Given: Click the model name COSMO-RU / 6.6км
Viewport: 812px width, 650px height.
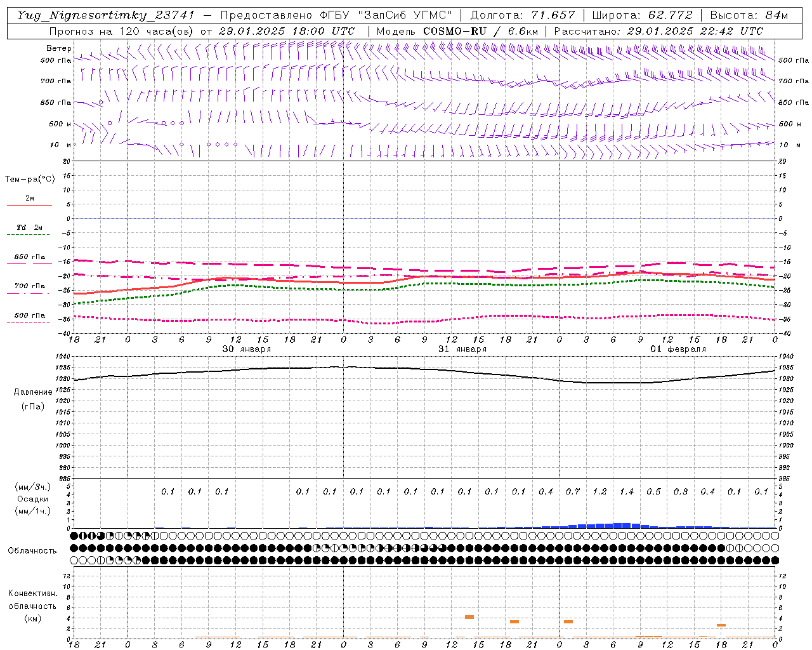Looking at the screenshot, I should pyautogui.click(x=481, y=31).
